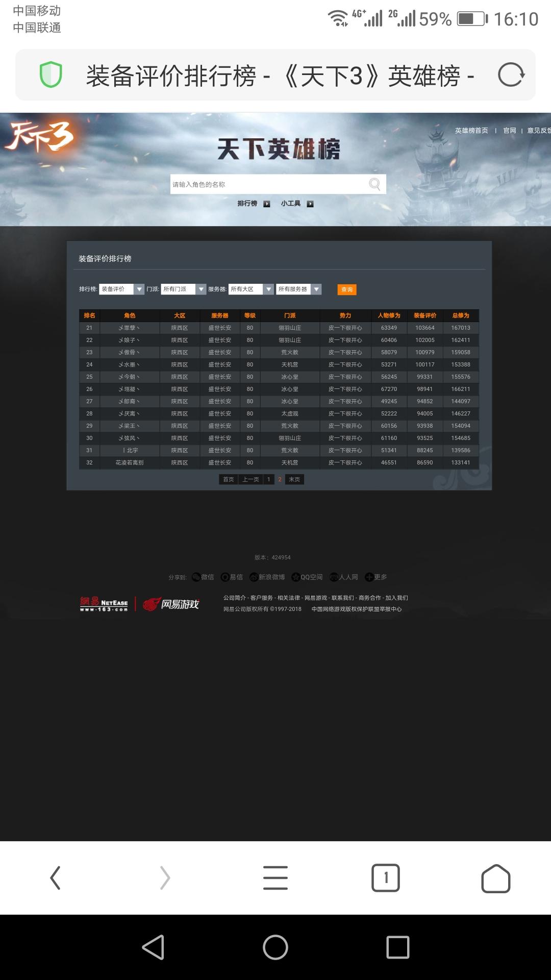Image resolution: width=551 pixels, height=980 pixels.
Task: Click the 意见反馈 link
Action: coord(539,131)
